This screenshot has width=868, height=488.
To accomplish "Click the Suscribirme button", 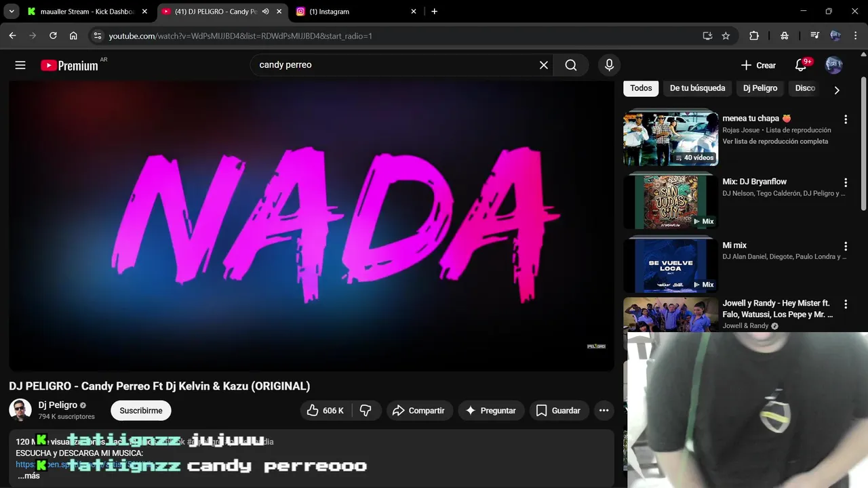I will 141,411.
